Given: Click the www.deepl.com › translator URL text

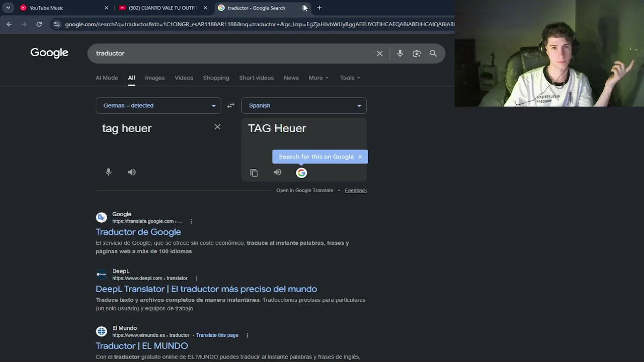Looking at the screenshot, I should point(150,278).
